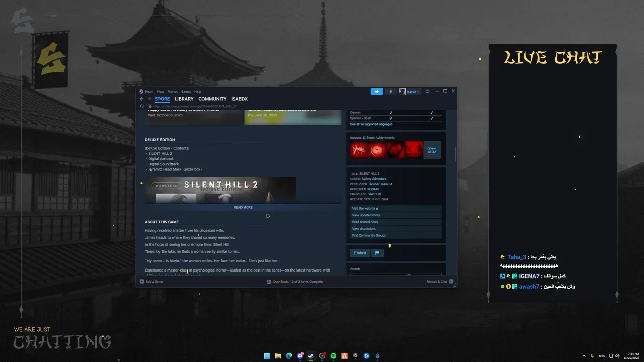The image size is (644, 362).
Task: Click Visit the website
Action: pos(396,208)
